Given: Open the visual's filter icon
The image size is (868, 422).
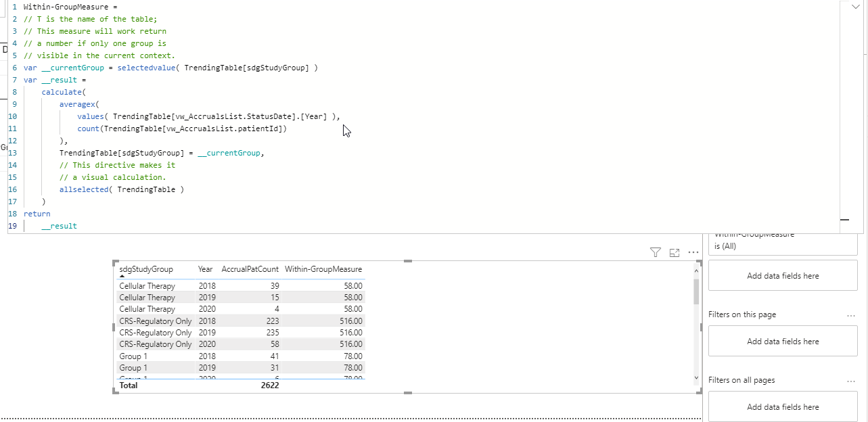Looking at the screenshot, I should point(655,252).
